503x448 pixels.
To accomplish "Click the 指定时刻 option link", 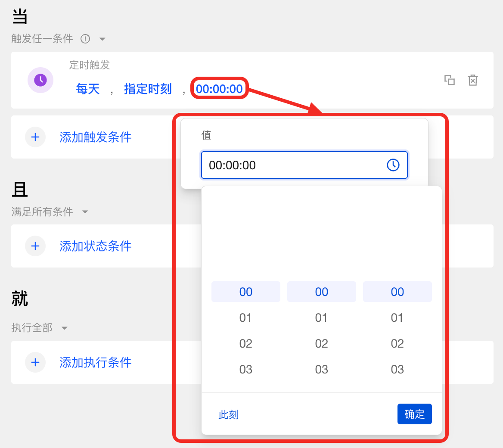I will tap(148, 89).
